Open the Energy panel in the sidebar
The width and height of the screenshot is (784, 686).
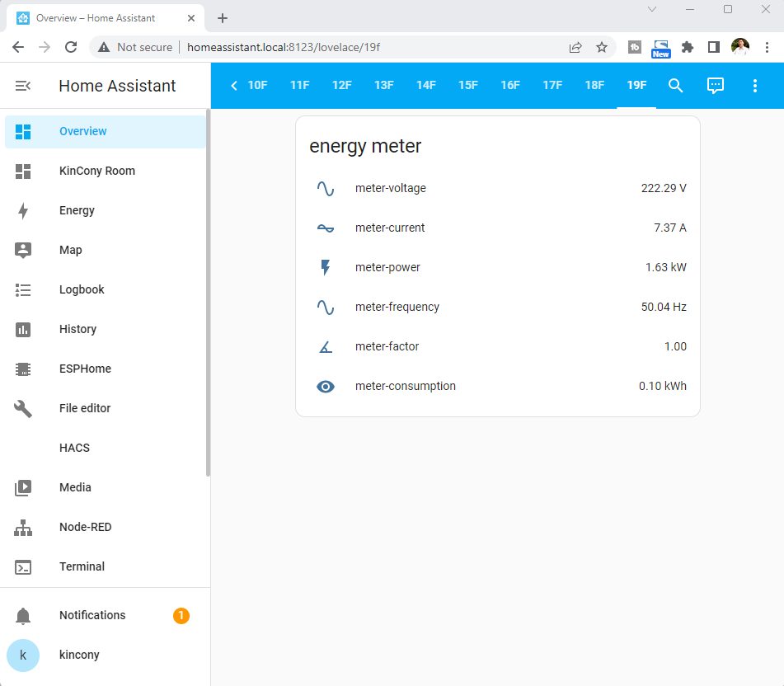[x=77, y=210]
